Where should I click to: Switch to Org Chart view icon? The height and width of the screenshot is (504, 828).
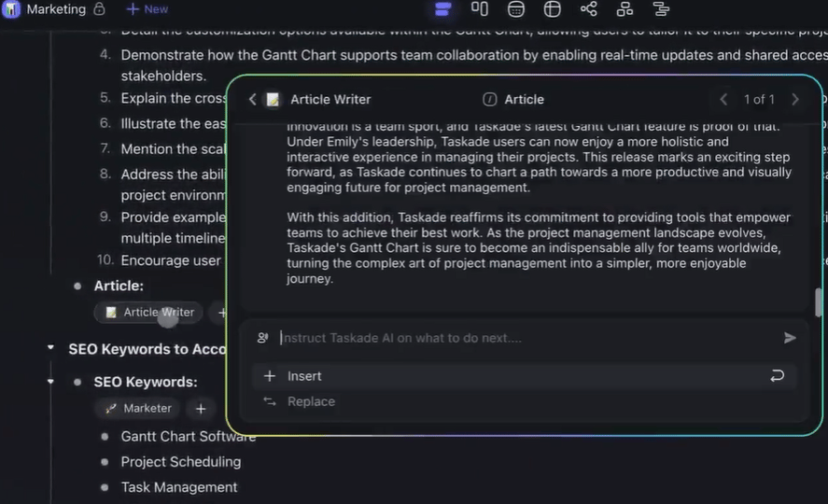625,9
